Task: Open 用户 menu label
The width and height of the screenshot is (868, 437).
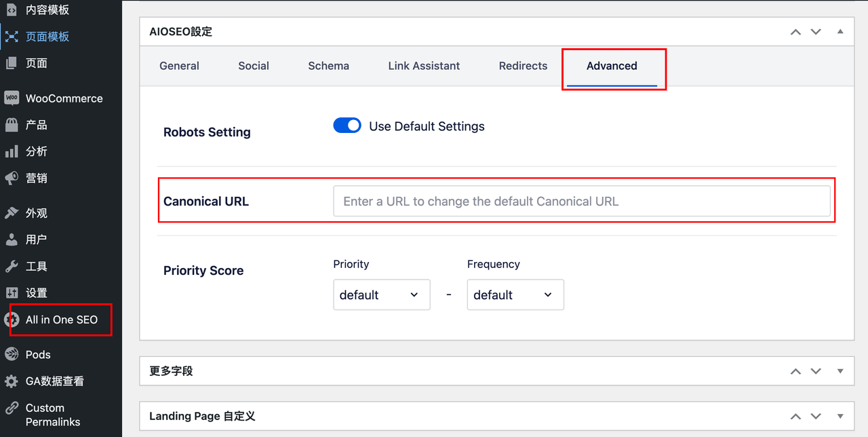Action: tap(37, 240)
